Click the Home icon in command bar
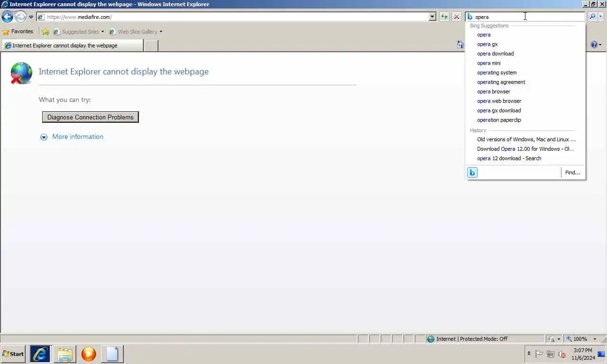This screenshot has width=607, height=364. tap(460, 45)
